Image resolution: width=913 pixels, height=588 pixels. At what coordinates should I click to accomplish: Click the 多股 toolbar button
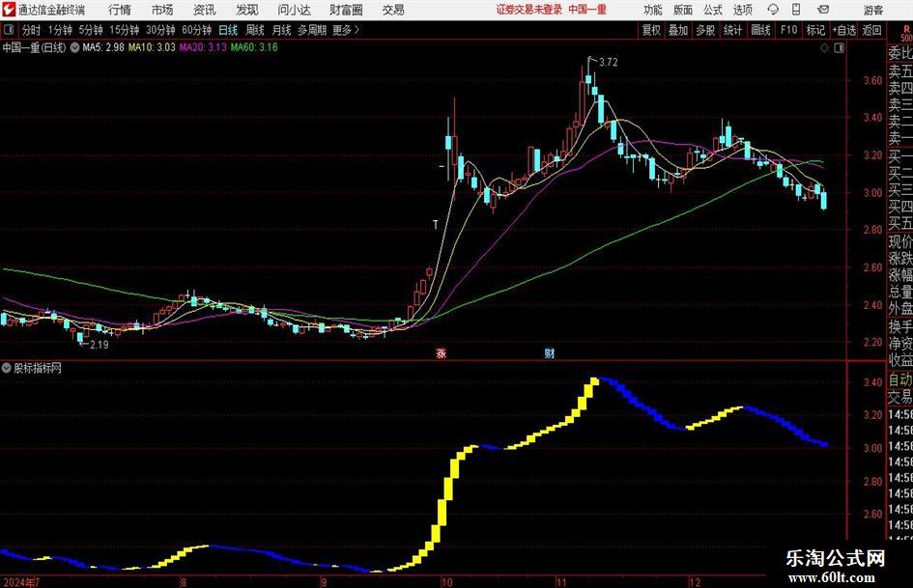click(705, 30)
